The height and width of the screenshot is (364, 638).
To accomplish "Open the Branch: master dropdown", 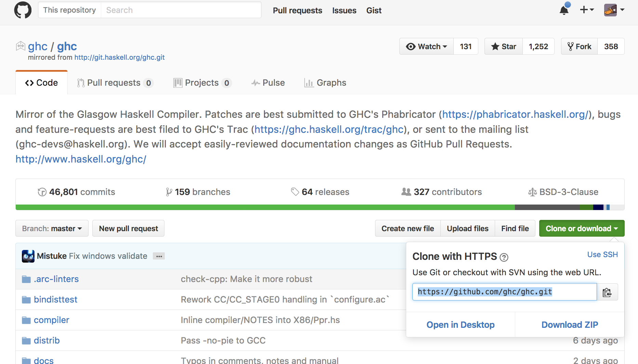I will (52, 228).
